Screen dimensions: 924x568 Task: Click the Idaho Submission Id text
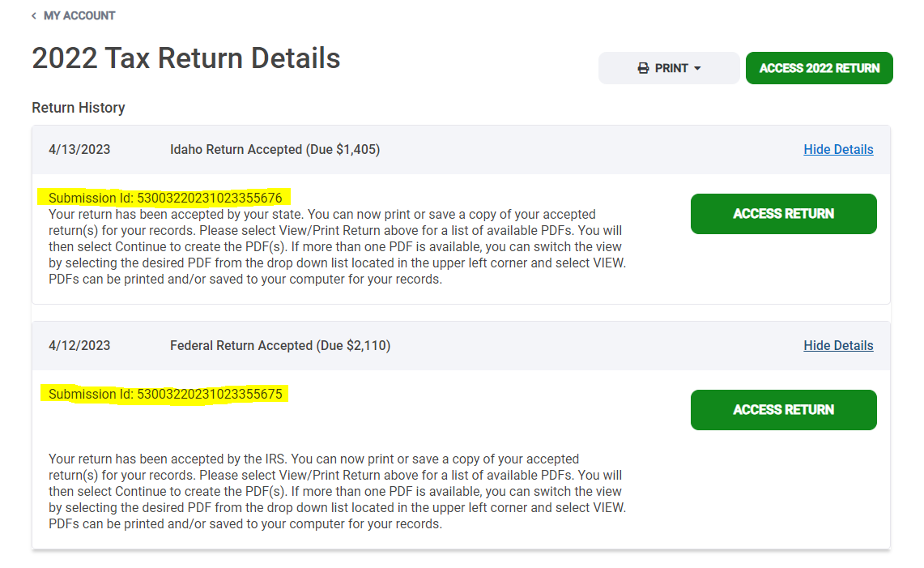165,198
